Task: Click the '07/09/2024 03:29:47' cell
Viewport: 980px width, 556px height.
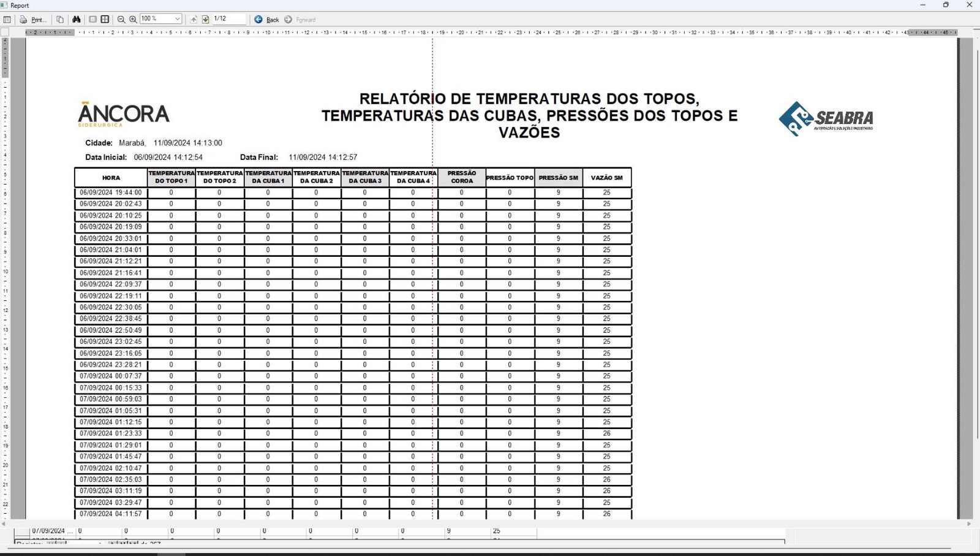Action: [111, 503]
